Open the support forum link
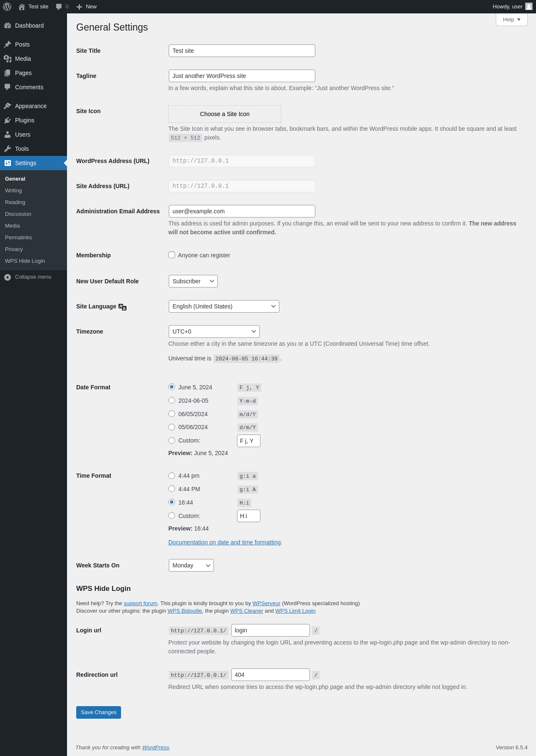Image resolution: width=536 pixels, height=756 pixels. point(140,603)
